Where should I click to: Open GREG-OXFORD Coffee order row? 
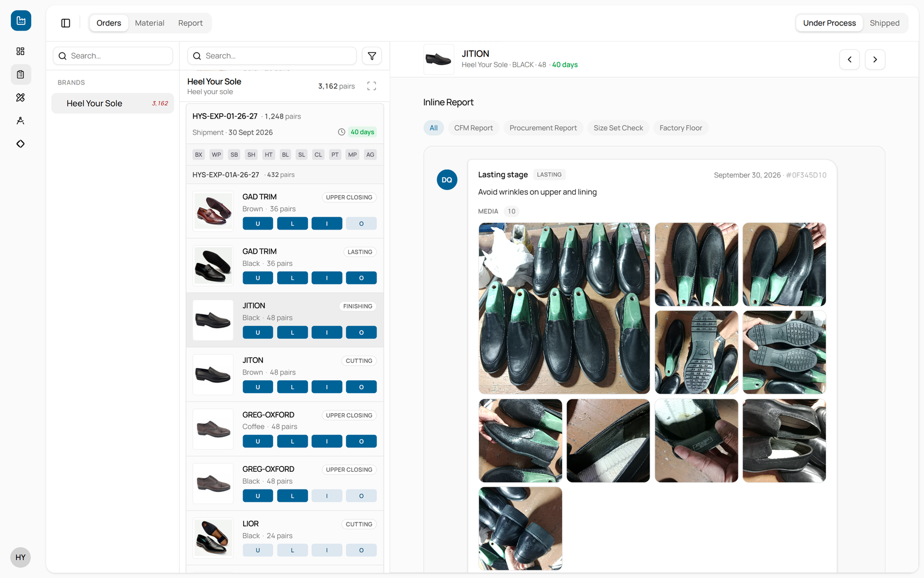point(285,429)
